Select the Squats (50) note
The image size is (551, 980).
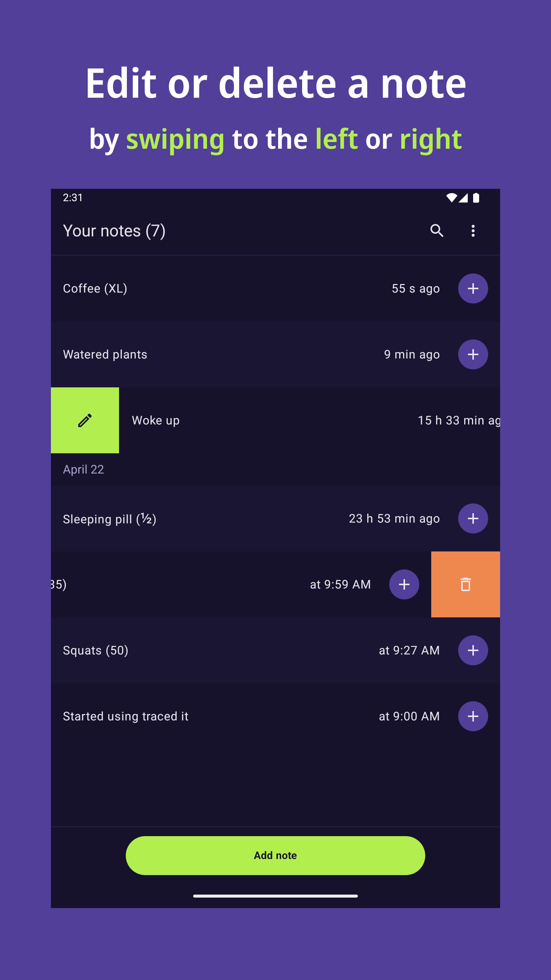95,650
